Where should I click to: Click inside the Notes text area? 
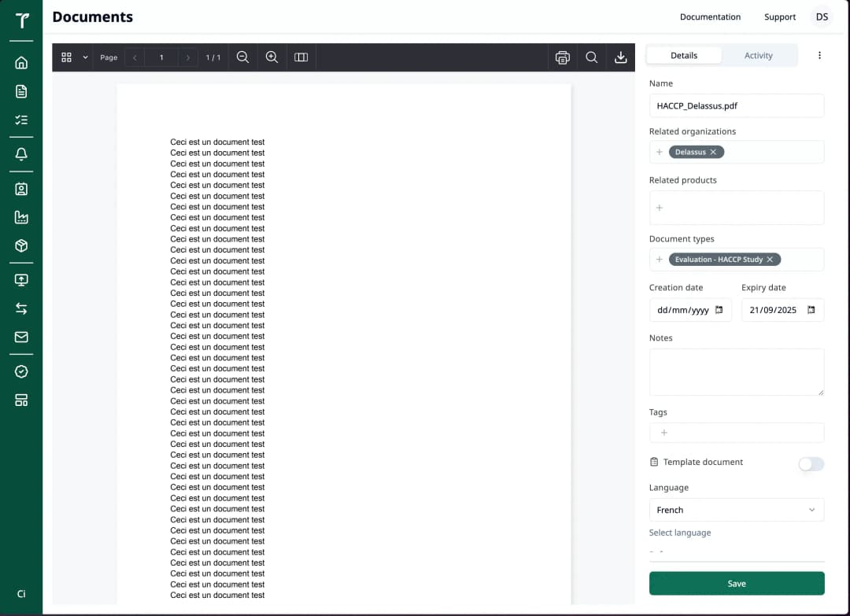736,370
